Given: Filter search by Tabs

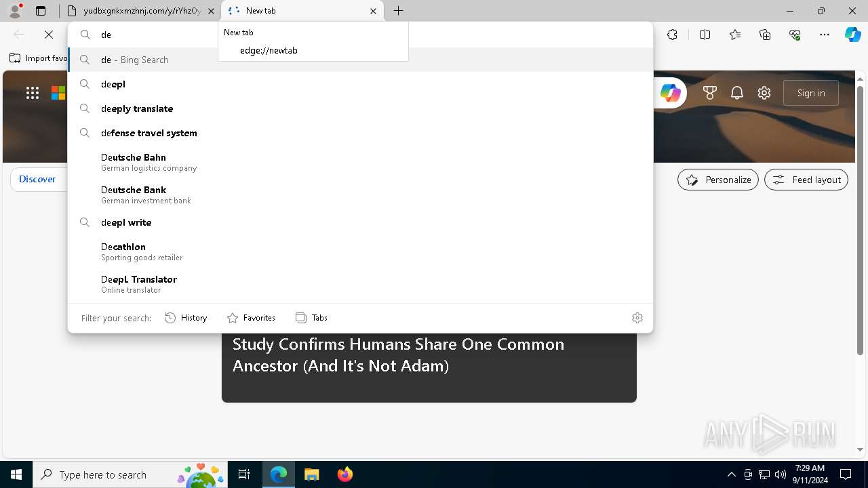Looking at the screenshot, I should pyautogui.click(x=312, y=318).
